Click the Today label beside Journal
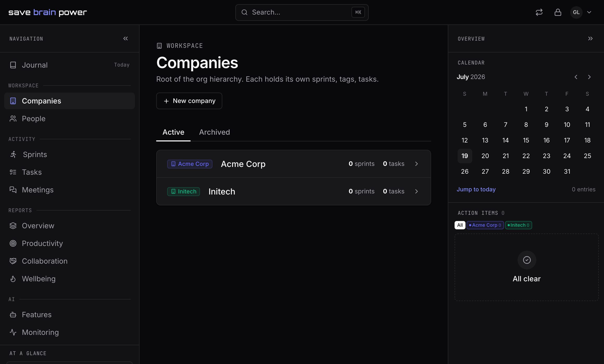Screen dimensions: 604x364 122,65
